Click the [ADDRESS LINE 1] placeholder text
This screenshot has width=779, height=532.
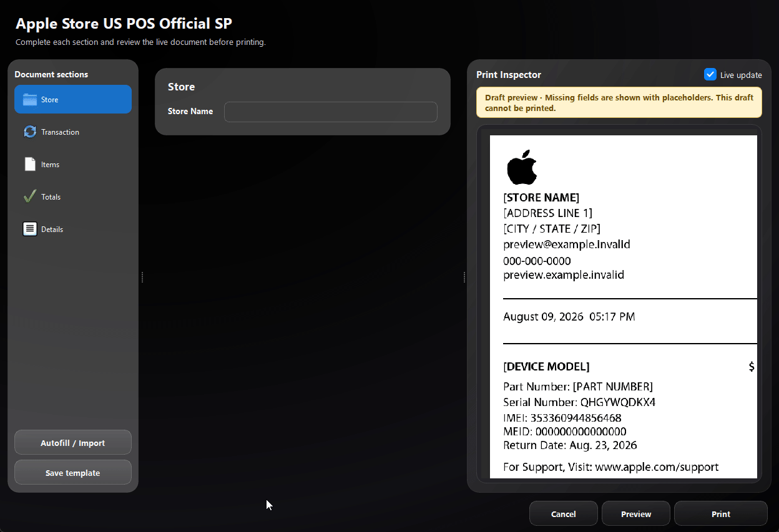(x=548, y=213)
